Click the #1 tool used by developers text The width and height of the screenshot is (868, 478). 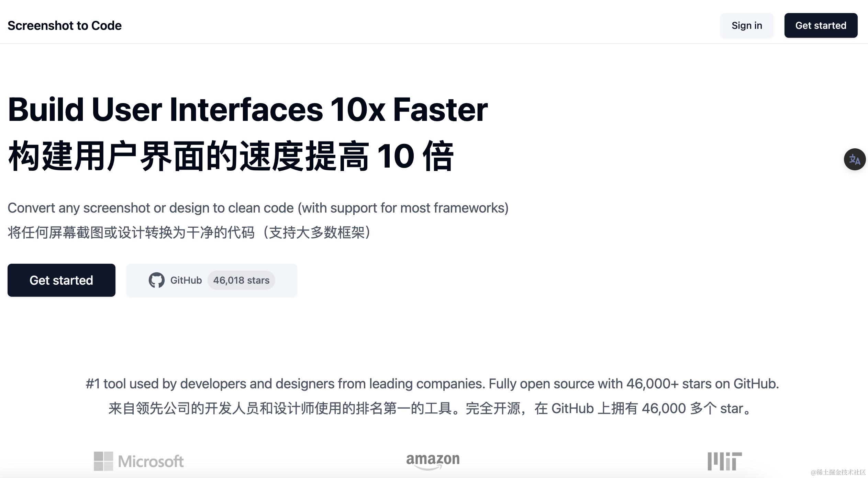click(432, 384)
